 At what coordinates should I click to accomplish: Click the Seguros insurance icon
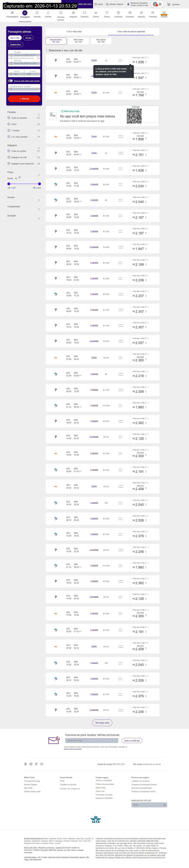pyautogui.click(x=141, y=13)
